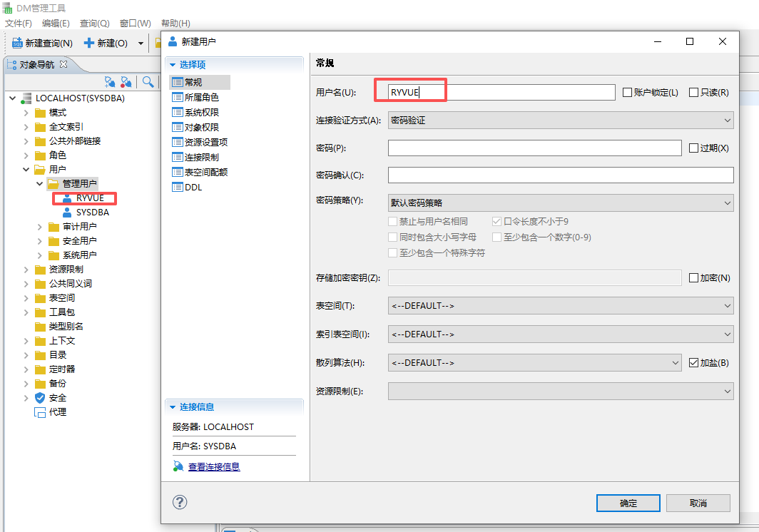Open the 连接限制 page
759x532 pixels.
(x=195, y=158)
